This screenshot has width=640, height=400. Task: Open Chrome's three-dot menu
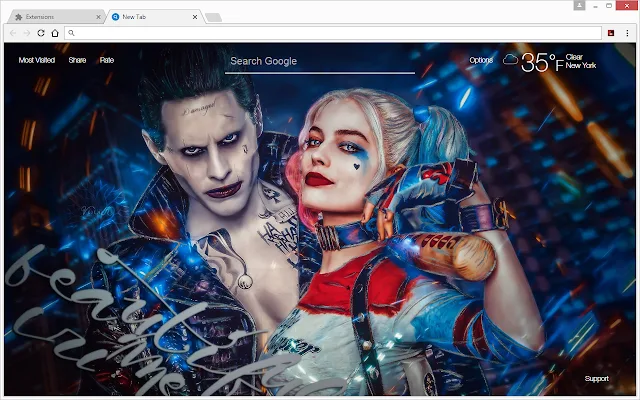627,33
